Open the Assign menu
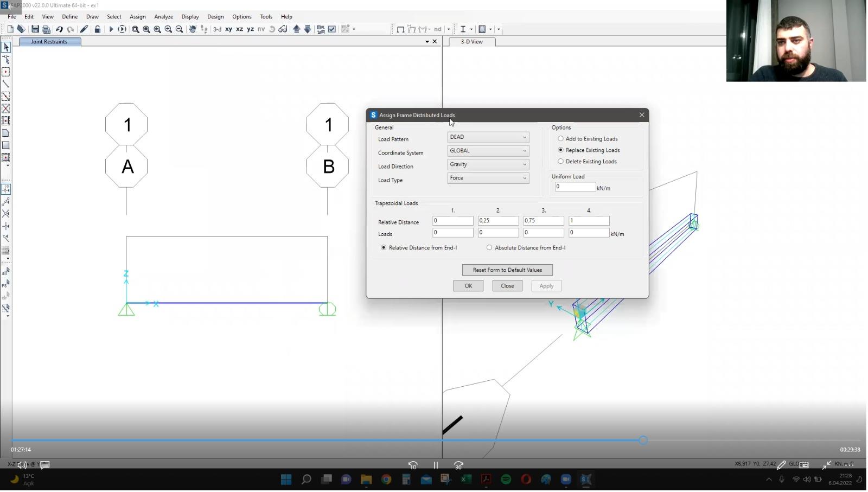 pos(137,17)
